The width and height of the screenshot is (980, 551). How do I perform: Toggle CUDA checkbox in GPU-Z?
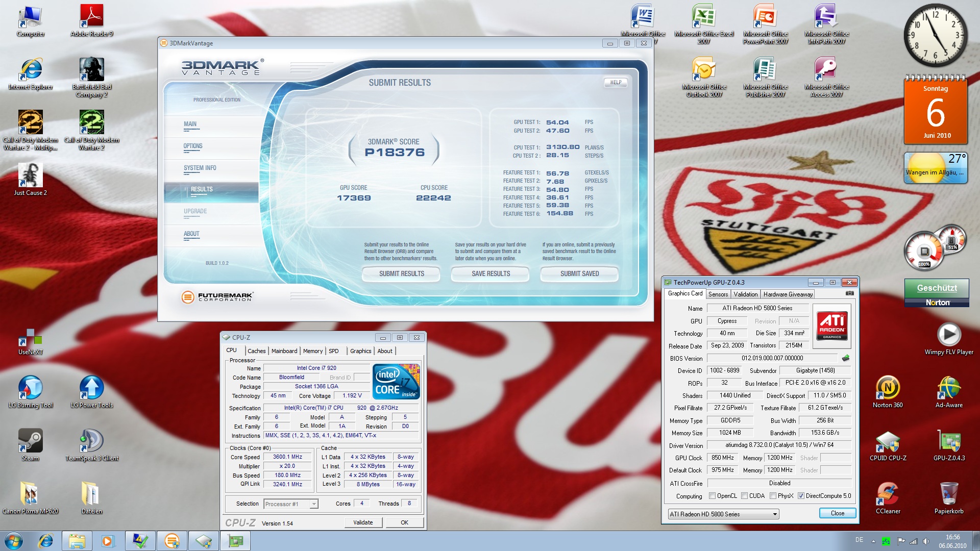click(x=744, y=495)
